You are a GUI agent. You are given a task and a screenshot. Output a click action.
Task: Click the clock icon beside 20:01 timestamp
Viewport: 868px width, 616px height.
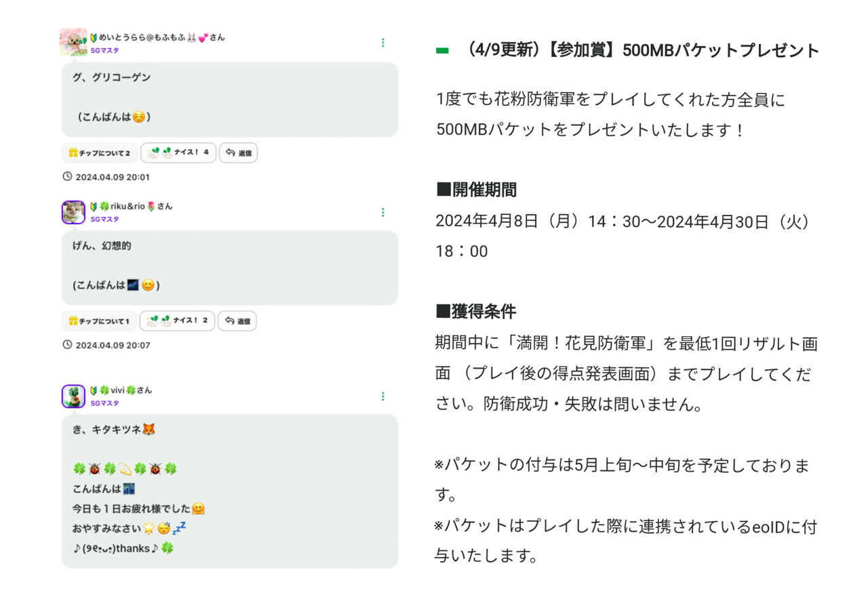(x=67, y=177)
